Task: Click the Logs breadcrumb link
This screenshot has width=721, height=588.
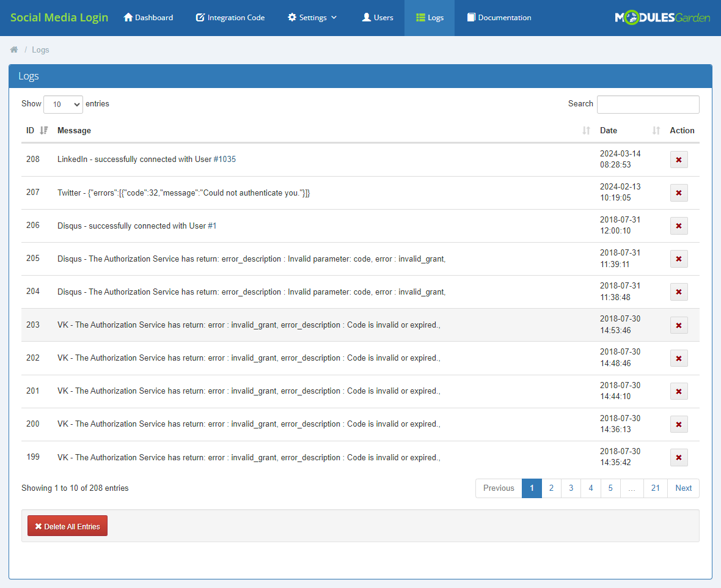Action: [x=40, y=50]
